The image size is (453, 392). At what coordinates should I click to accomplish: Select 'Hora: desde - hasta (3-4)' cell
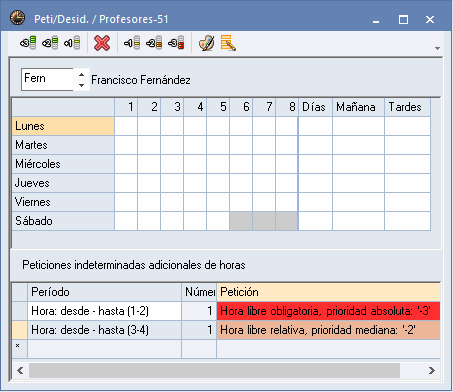105,330
